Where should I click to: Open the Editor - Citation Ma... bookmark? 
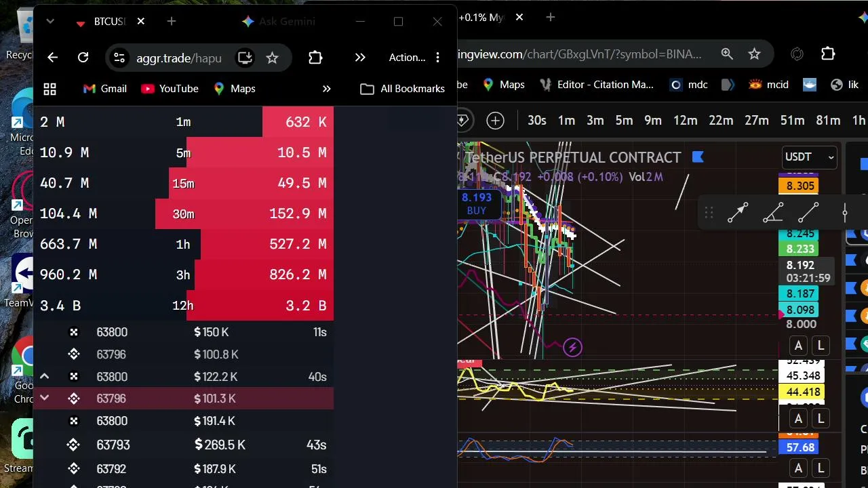coord(597,85)
